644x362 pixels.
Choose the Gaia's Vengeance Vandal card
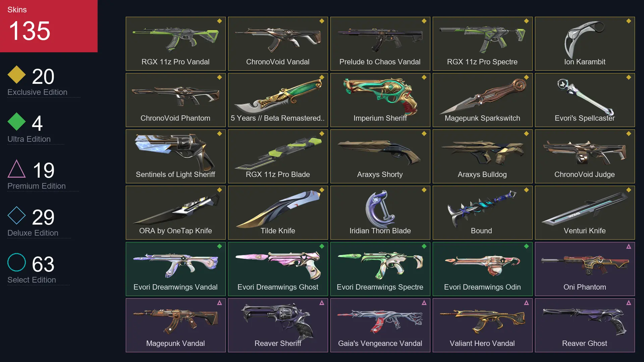tap(380, 325)
